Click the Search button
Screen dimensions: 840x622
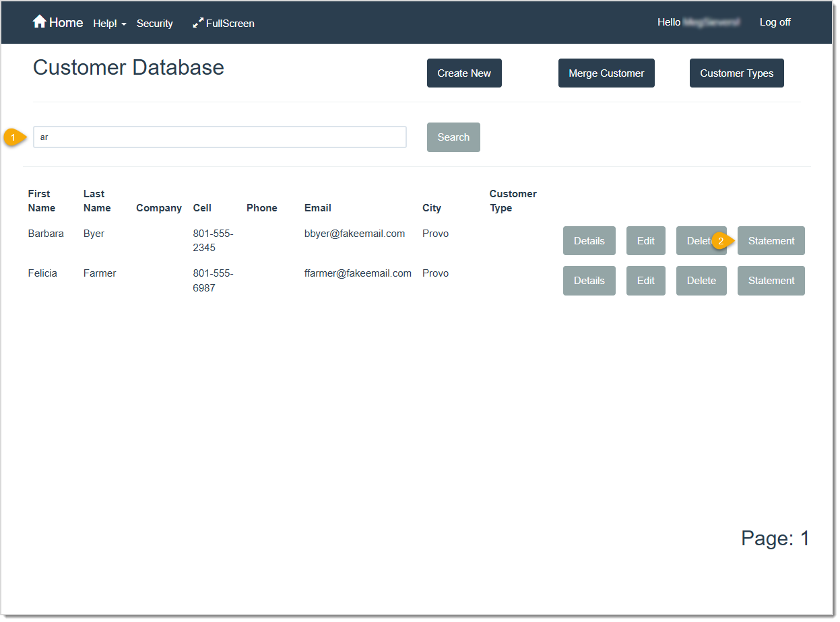(x=453, y=137)
